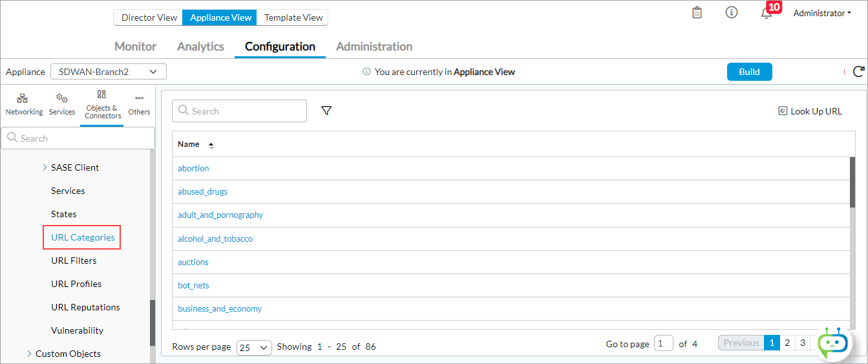Select the Networking icon tab
The width and height of the screenshot is (868, 364).
[24, 105]
